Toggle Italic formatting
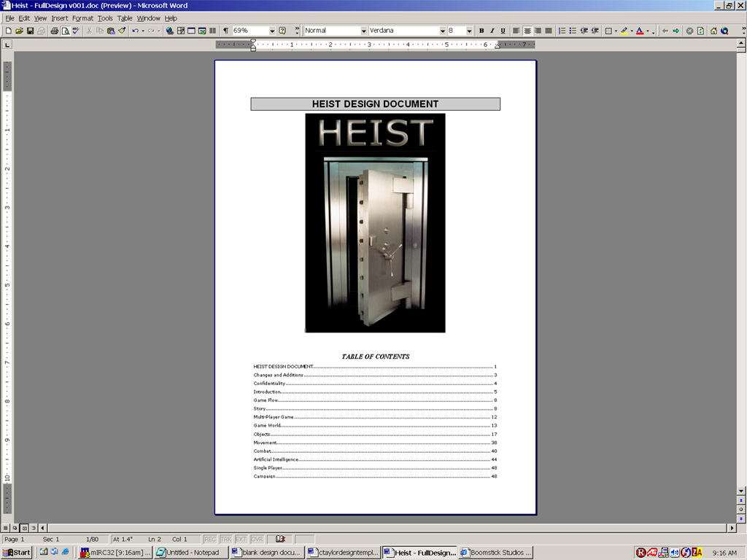 point(492,31)
